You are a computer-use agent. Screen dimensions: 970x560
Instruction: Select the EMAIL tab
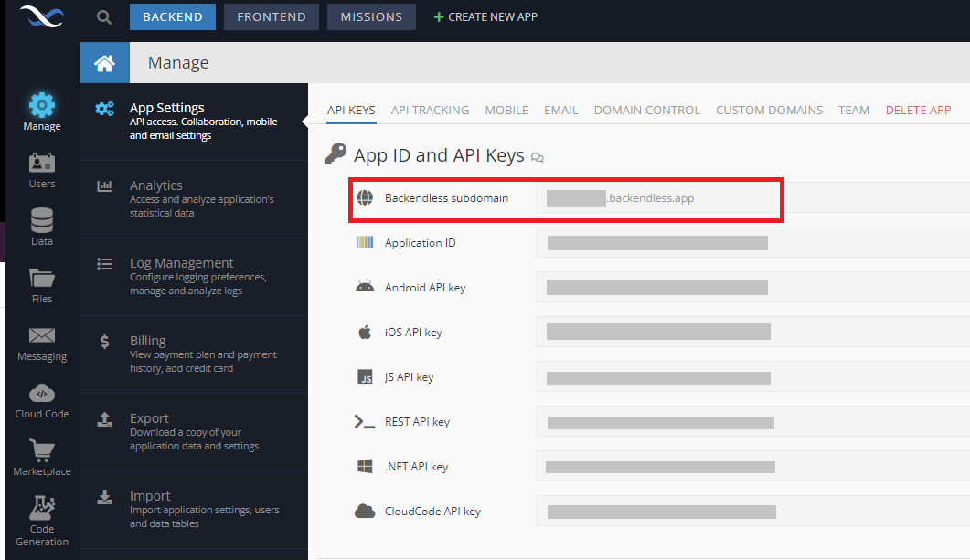561,110
